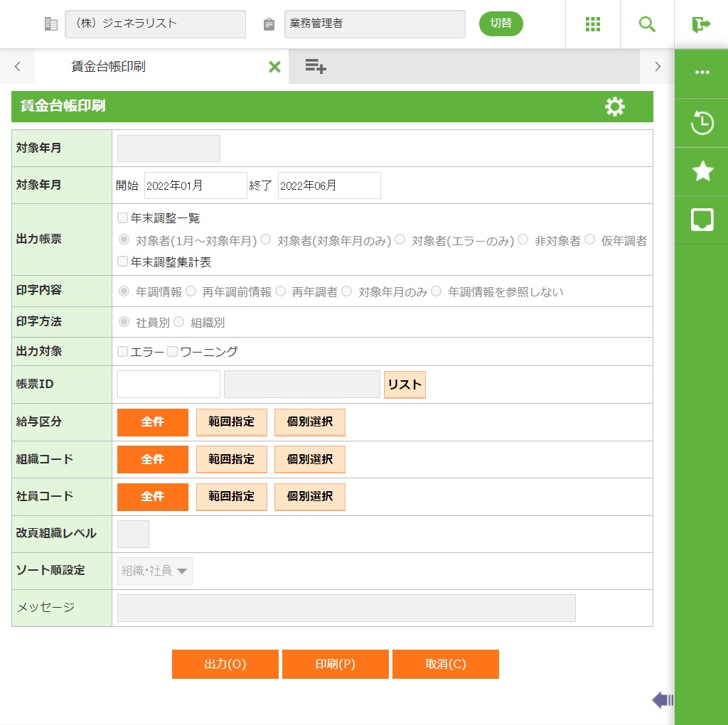Viewport: 728px width, 725px height.
Task: Open the settings gear icon
Action: coord(614,107)
